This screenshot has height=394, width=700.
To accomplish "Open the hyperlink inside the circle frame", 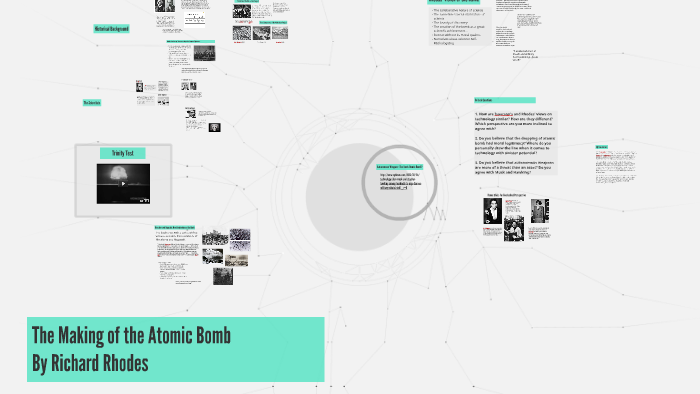I will 400,182.
